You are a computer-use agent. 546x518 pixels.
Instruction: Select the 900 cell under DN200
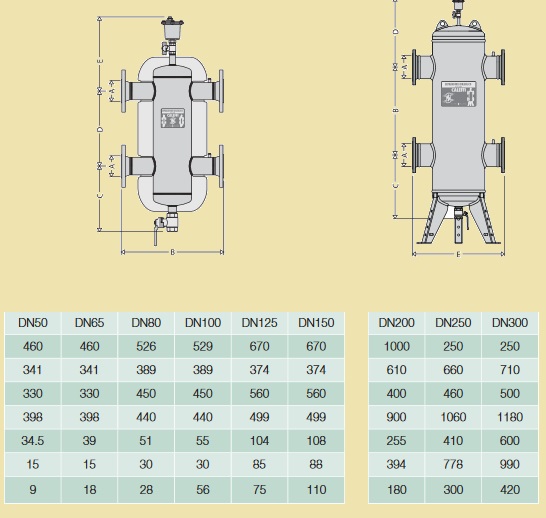pos(397,417)
